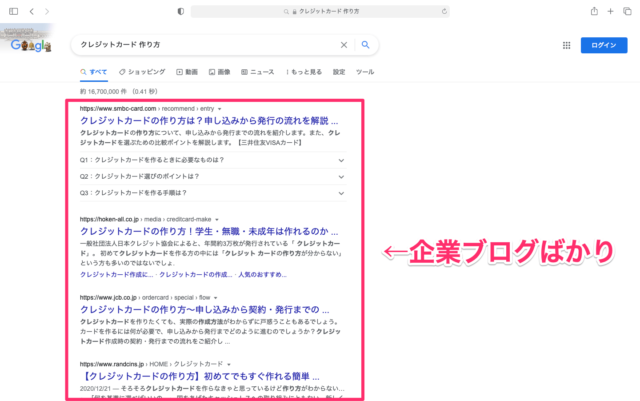Show the tab overview icon
This screenshot has height=401, width=640.
(627, 11)
